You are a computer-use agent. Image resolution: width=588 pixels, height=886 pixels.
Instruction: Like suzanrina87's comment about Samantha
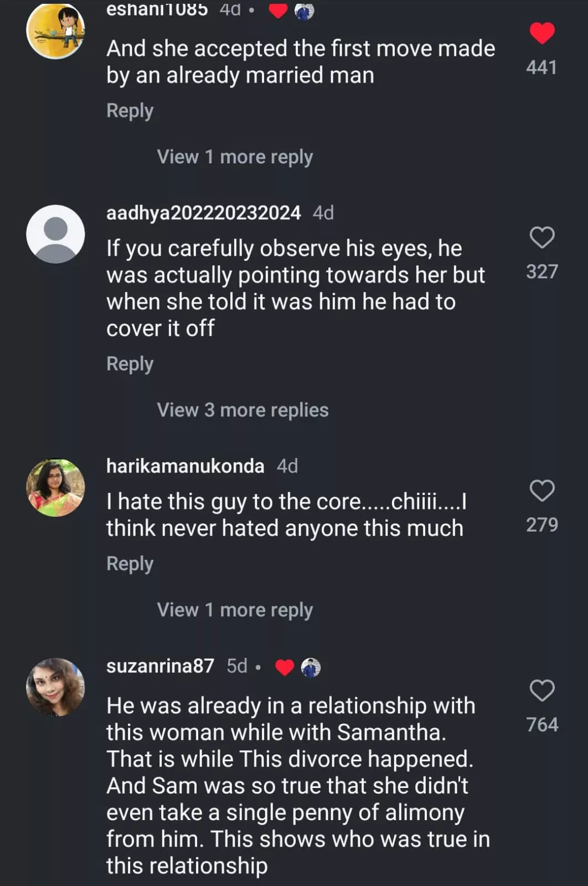541,691
